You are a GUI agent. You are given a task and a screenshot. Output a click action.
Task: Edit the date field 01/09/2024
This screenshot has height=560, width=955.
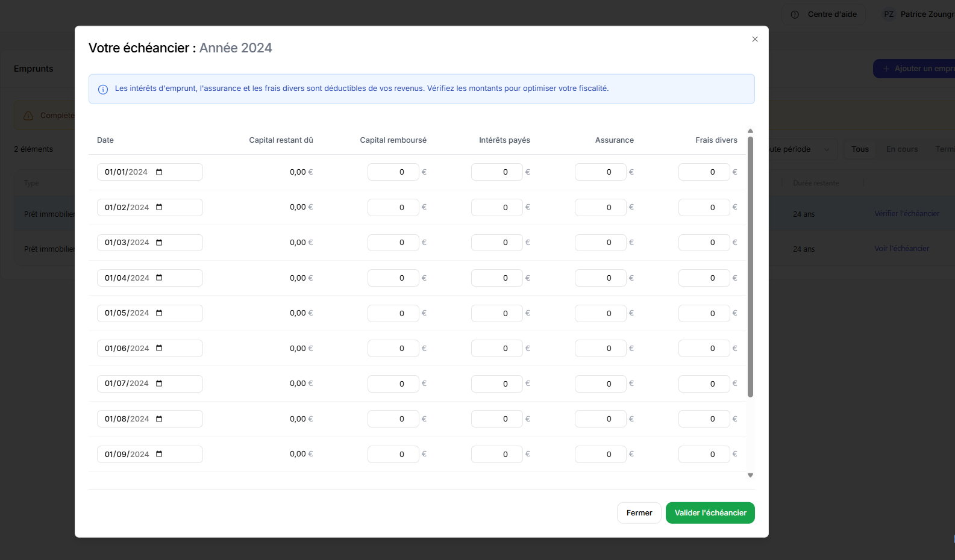[x=149, y=454]
